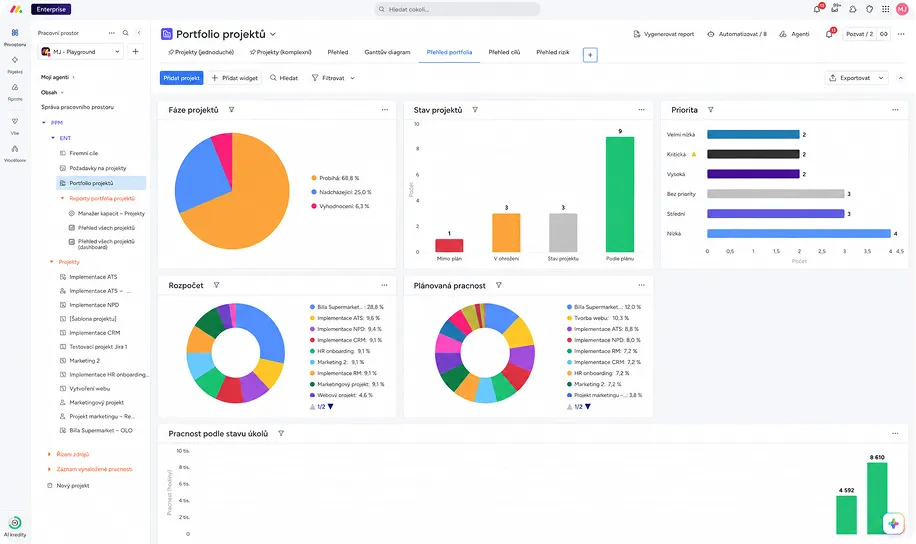Click the monday logo in top left
This screenshot has height=544, width=916.
click(x=16, y=9)
